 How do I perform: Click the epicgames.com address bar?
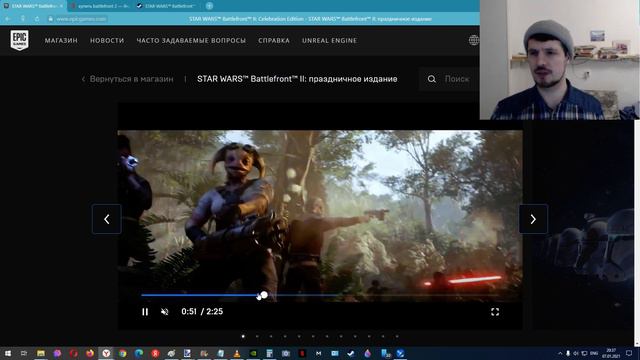click(x=81, y=19)
